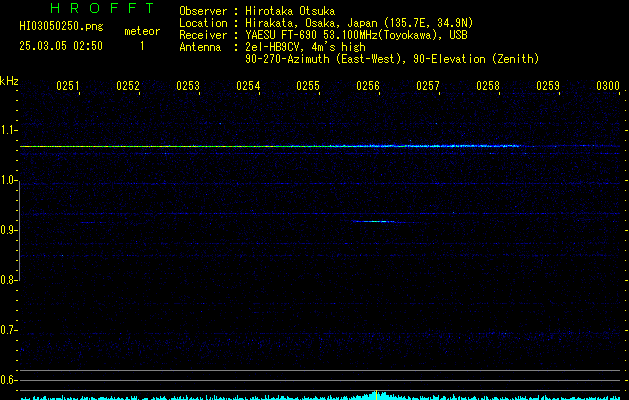The height and width of the screenshot is (400, 629).
Task: Click the kHz axis unit label
Action: tap(9, 81)
